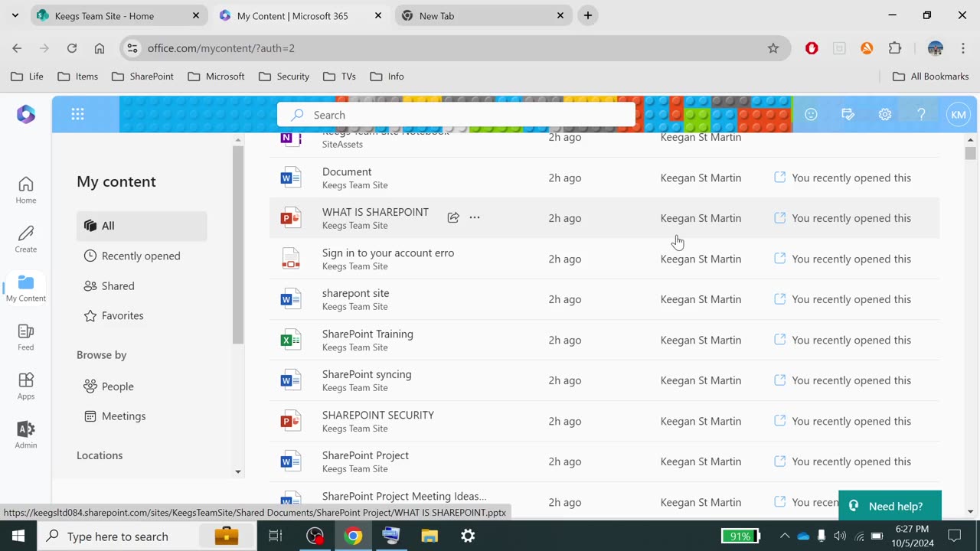The height and width of the screenshot is (551, 980).
Task: Bookmark this page with the star icon
Action: [x=773, y=48]
